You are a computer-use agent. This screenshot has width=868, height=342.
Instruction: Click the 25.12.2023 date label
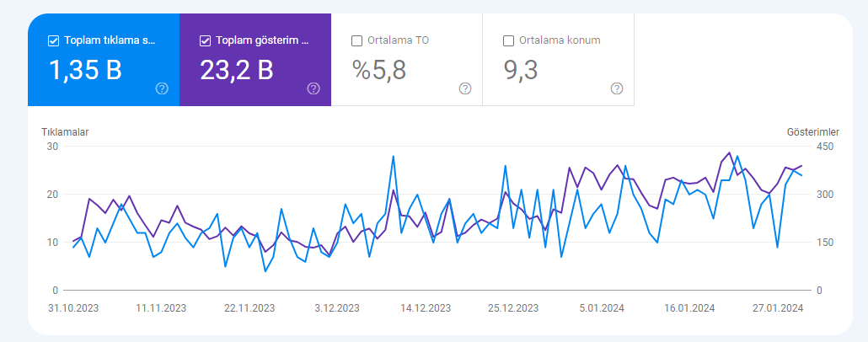pyautogui.click(x=513, y=308)
